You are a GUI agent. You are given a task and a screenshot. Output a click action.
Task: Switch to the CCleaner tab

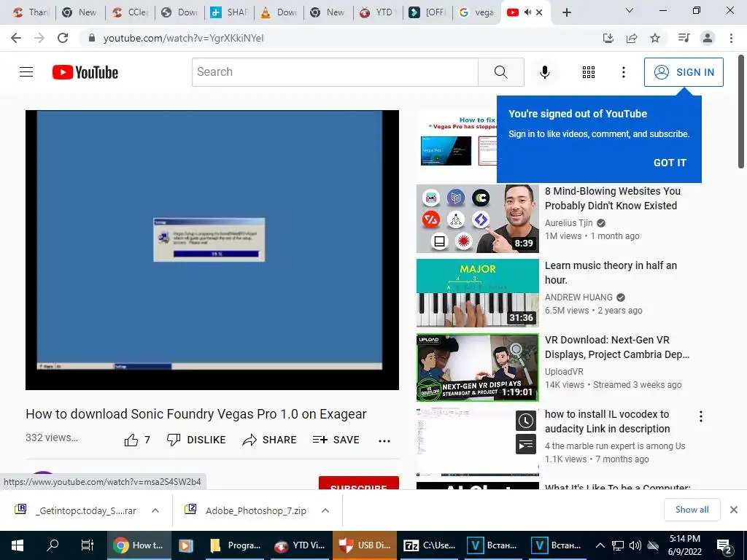tap(130, 12)
